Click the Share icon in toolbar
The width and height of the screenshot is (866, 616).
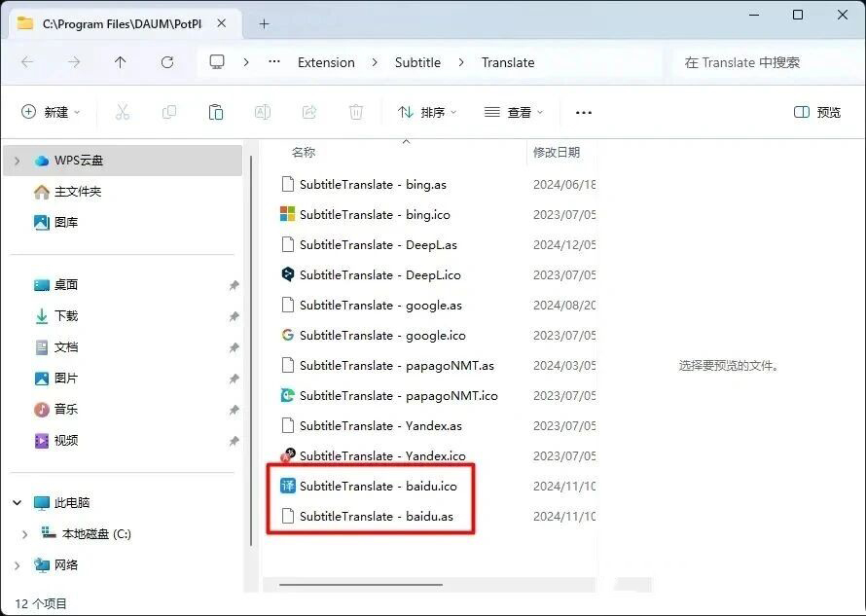pyautogui.click(x=309, y=112)
